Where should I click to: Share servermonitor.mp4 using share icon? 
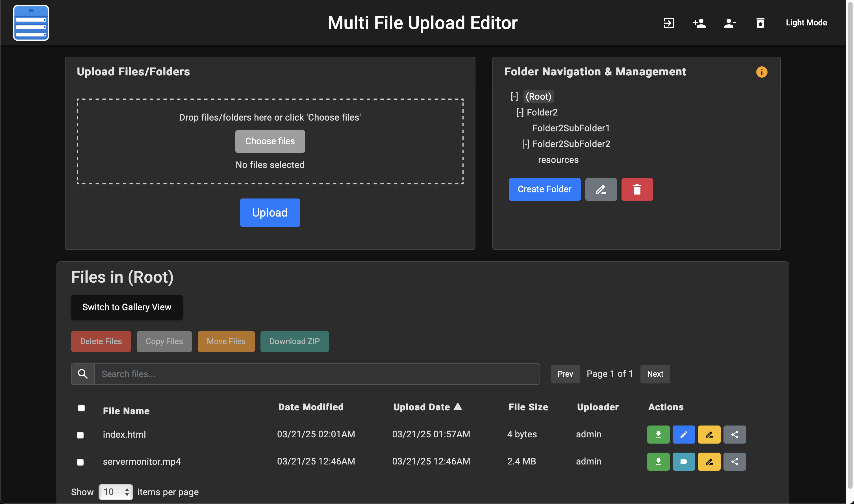click(x=735, y=462)
